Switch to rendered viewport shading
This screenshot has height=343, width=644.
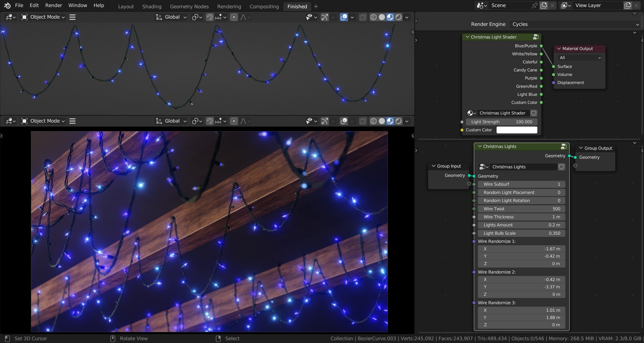(398, 17)
